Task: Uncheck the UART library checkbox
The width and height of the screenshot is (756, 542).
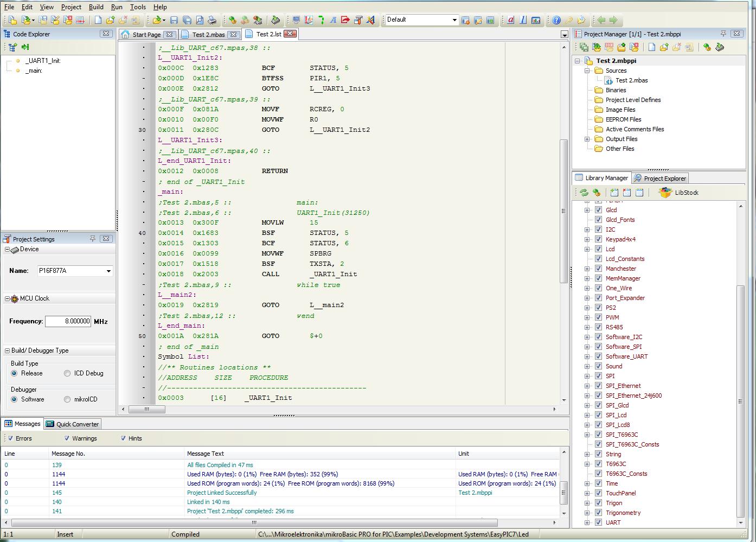Action: pyautogui.click(x=598, y=522)
